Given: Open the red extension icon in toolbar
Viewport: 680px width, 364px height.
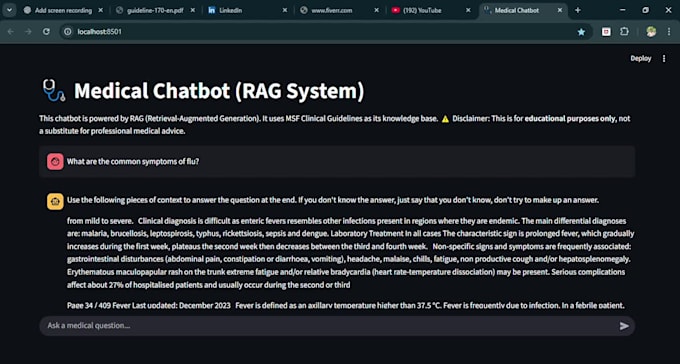Looking at the screenshot, I should tap(606, 32).
